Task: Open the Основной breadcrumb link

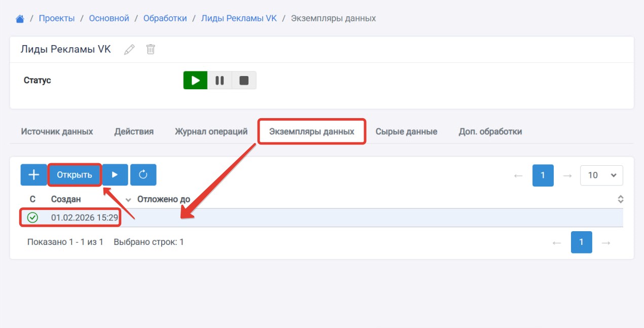Action: tap(110, 18)
